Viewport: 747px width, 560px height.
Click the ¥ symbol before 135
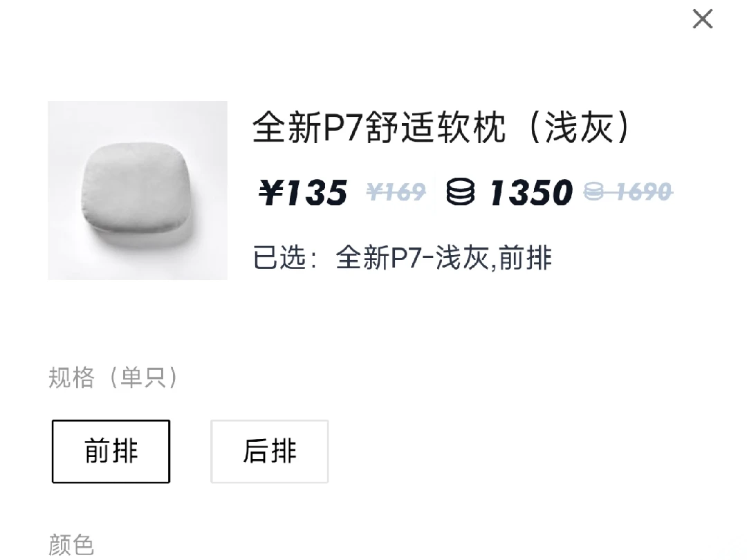(x=270, y=192)
